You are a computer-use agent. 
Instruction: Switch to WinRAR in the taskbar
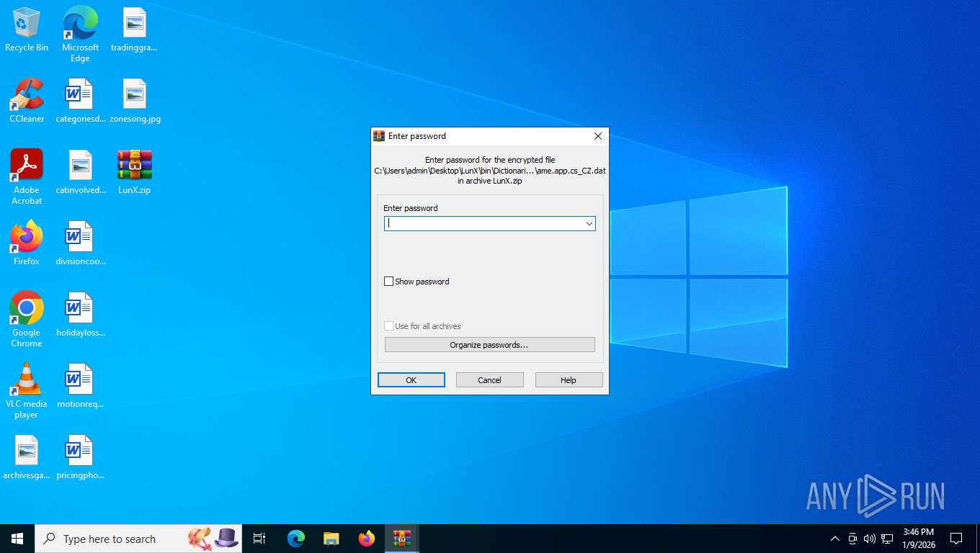point(402,539)
